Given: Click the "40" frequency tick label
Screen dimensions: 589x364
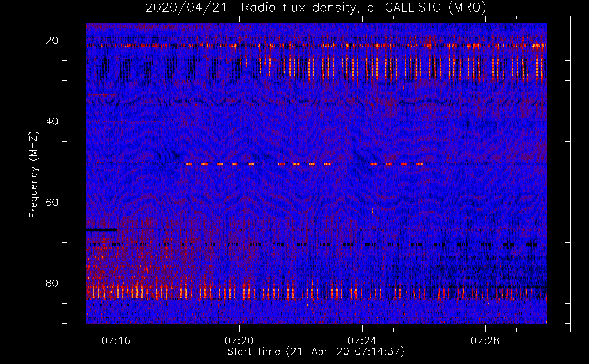Looking at the screenshot, I should [52, 121].
